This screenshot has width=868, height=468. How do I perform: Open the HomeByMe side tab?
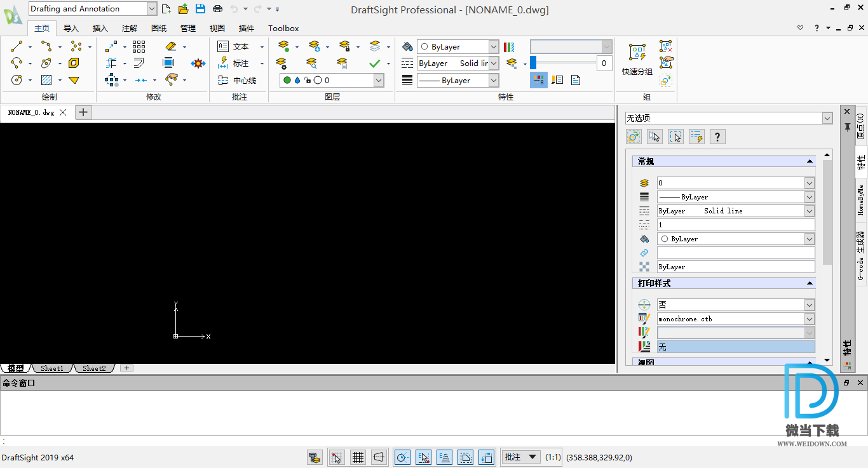coord(861,201)
